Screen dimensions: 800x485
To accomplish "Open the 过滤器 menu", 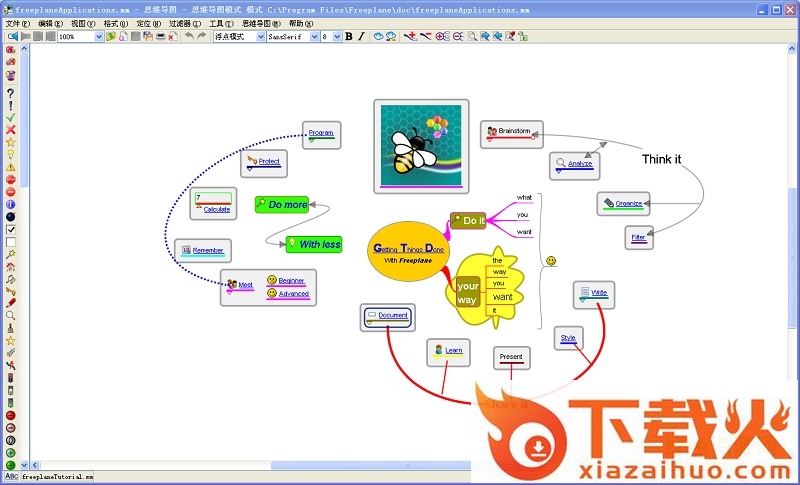I will [x=185, y=23].
